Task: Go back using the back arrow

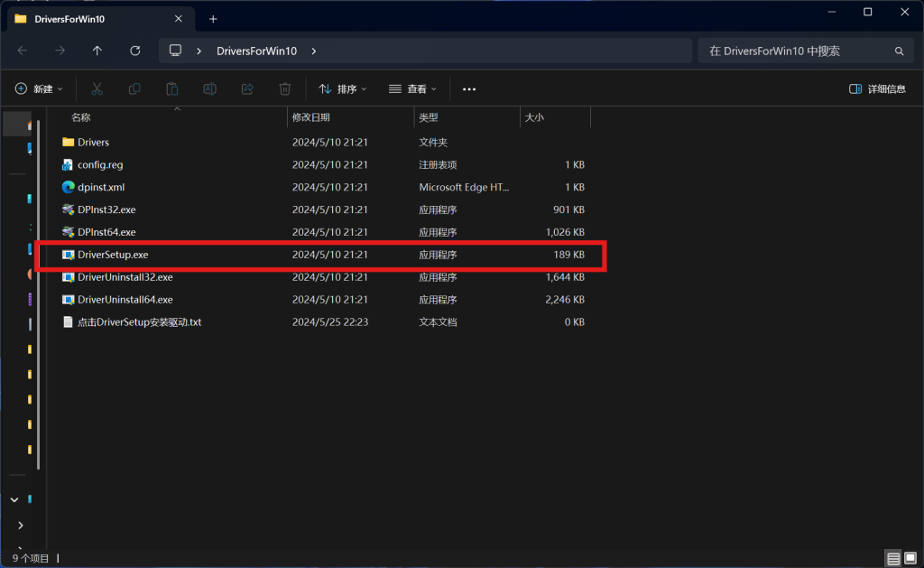Action: click(23, 51)
